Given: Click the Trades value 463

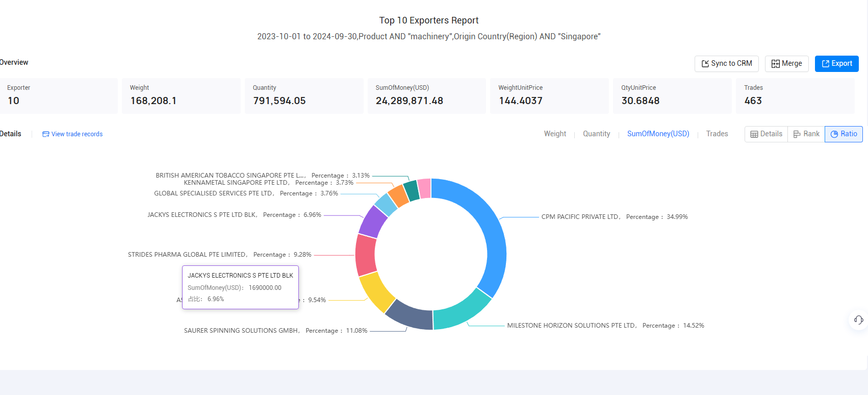Looking at the screenshot, I should [x=753, y=101].
